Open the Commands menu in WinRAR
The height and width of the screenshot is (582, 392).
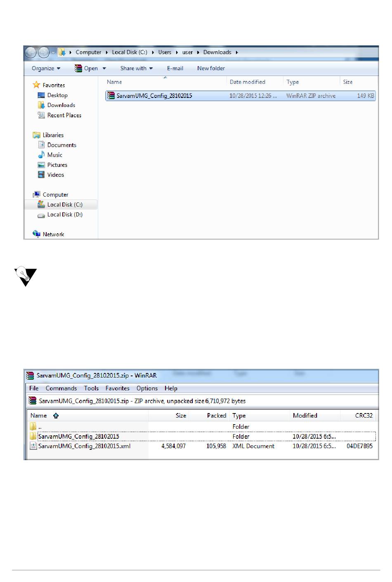(x=61, y=388)
